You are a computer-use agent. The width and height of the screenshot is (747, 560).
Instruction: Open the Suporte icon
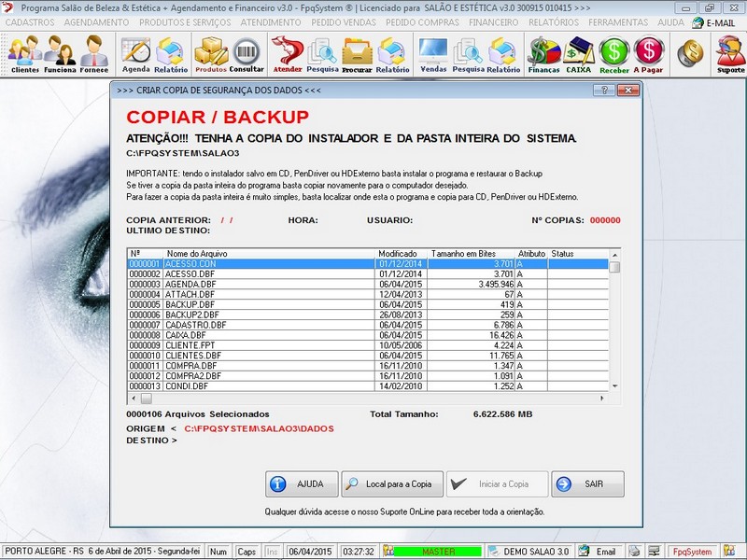tap(730, 54)
